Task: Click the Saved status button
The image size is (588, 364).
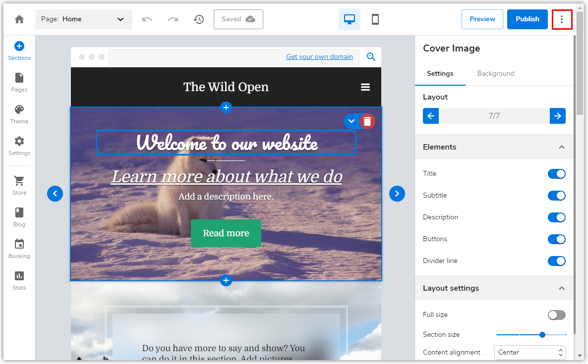Action: (x=238, y=19)
